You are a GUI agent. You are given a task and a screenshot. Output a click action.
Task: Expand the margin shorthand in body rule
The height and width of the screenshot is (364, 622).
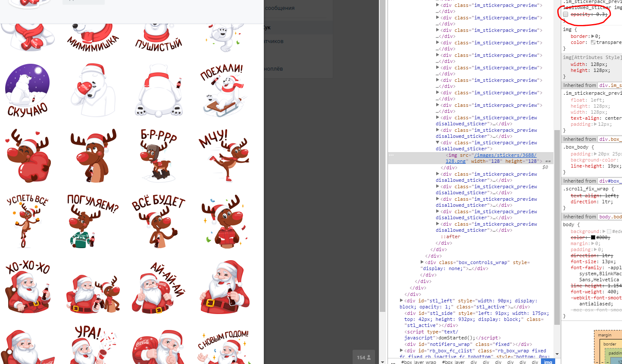coord(593,243)
